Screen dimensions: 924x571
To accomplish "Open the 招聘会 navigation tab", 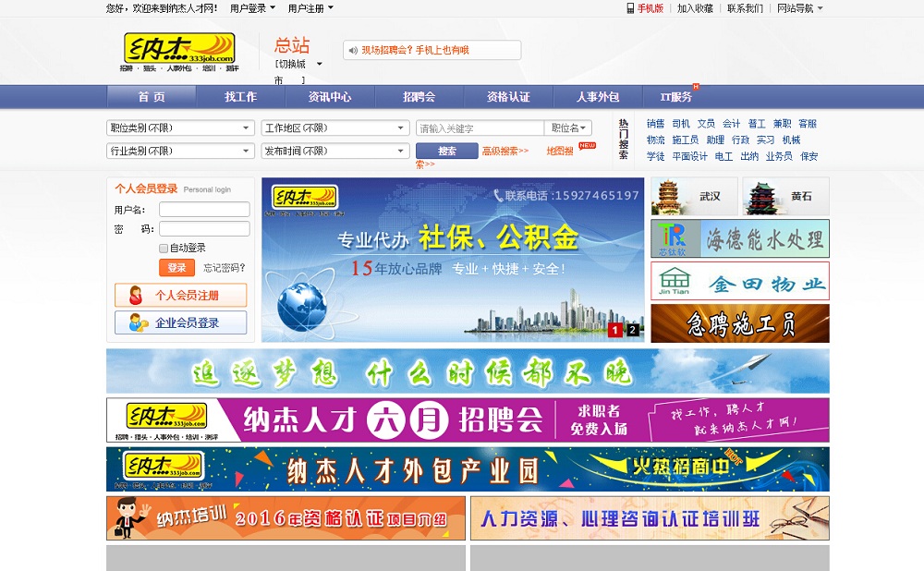I will 419,97.
